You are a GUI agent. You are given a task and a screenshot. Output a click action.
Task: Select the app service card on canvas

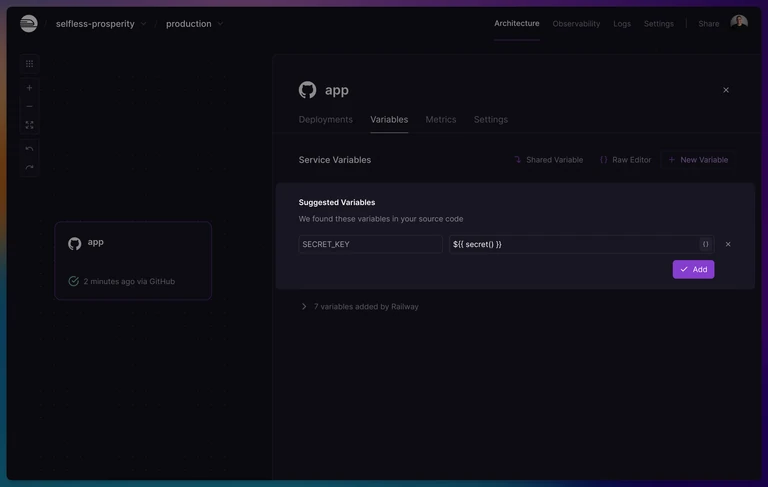pos(133,260)
